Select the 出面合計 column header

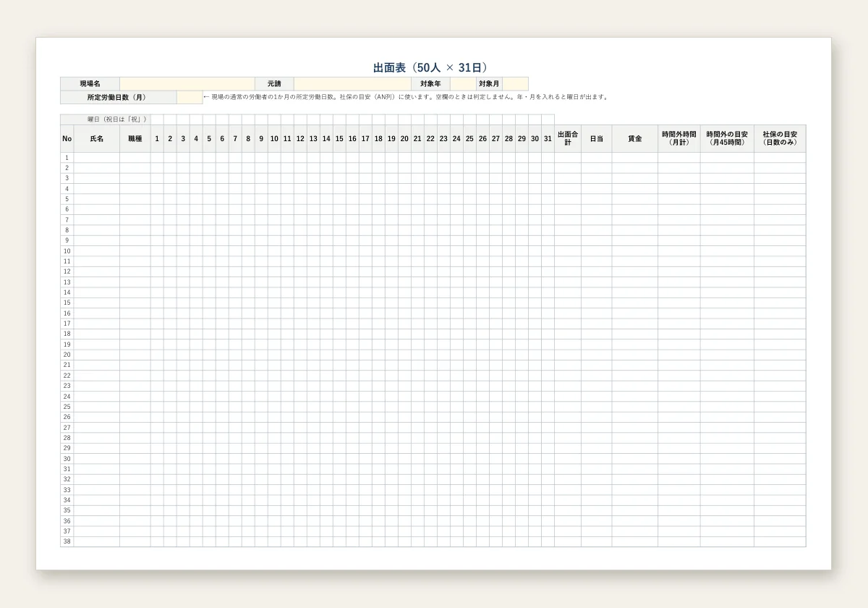tap(568, 138)
